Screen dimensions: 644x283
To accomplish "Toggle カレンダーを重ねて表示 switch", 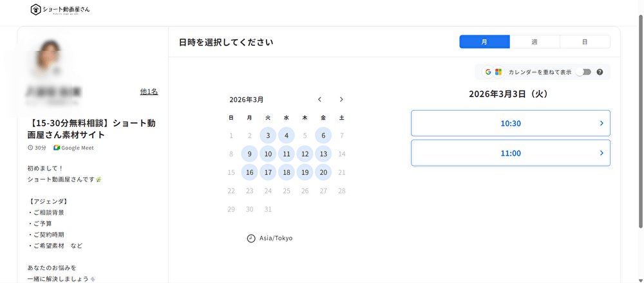I will click(583, 72).
